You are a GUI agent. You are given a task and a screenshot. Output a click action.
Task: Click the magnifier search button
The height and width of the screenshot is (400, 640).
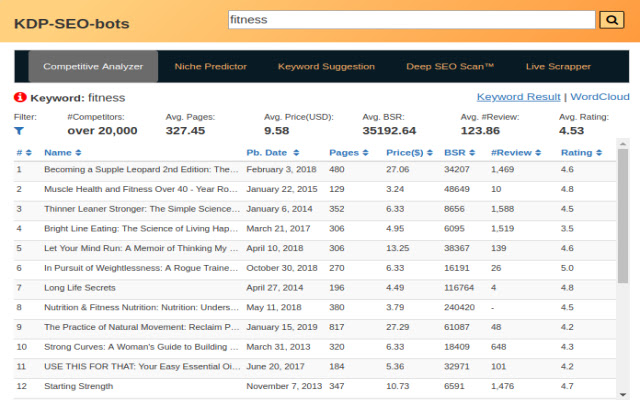pos(610,19)
